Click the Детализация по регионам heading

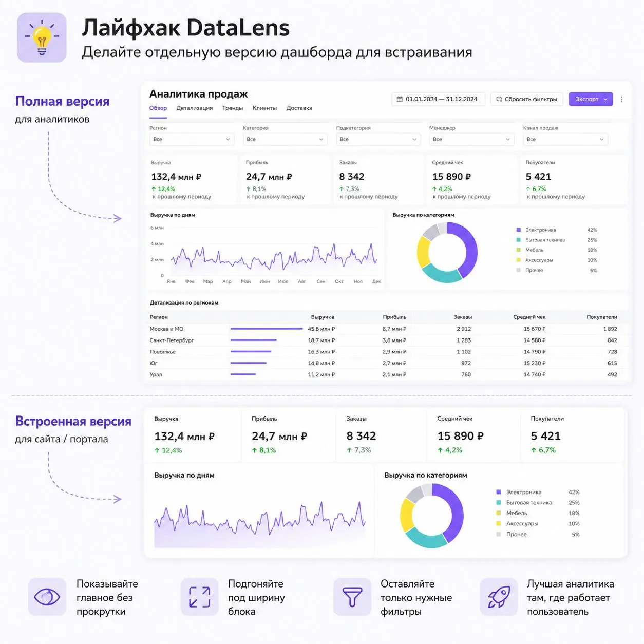(x=184, y=302)
